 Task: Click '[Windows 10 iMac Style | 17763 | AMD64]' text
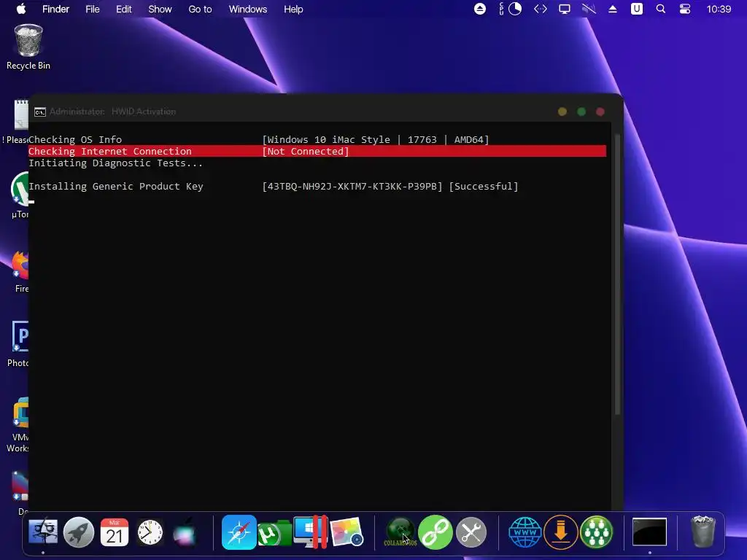[376, 139]
